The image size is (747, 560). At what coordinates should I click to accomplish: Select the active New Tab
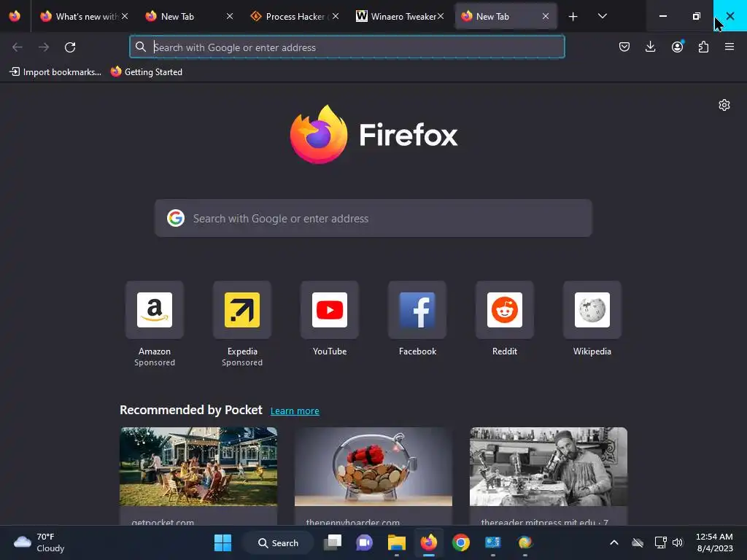[505, 16]
